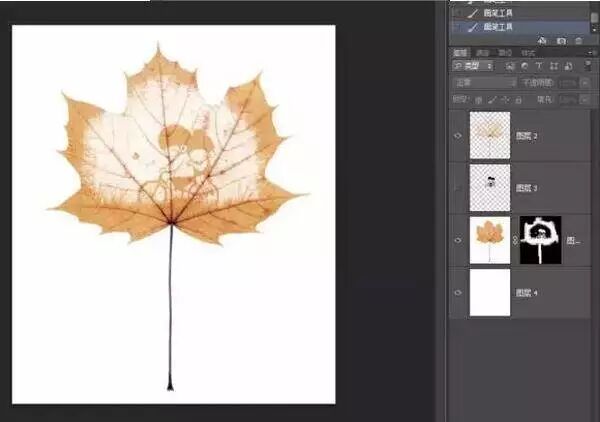Select layer named 图层 4

point(527,293)
